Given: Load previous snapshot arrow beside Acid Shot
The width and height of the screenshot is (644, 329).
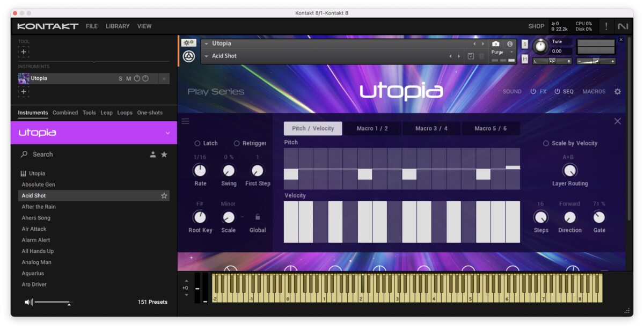Looking at the screenshot, I should (x=450, y=56).
